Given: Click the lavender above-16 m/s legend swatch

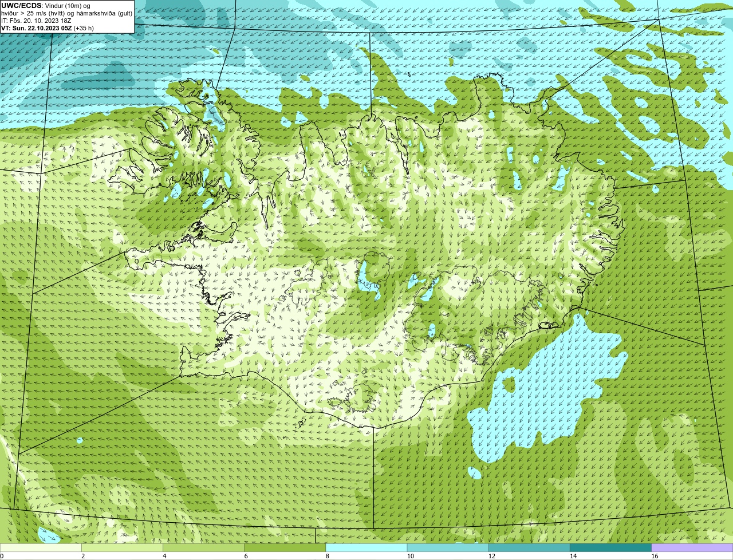Looking at the screenshot, I should pos(692,548).
